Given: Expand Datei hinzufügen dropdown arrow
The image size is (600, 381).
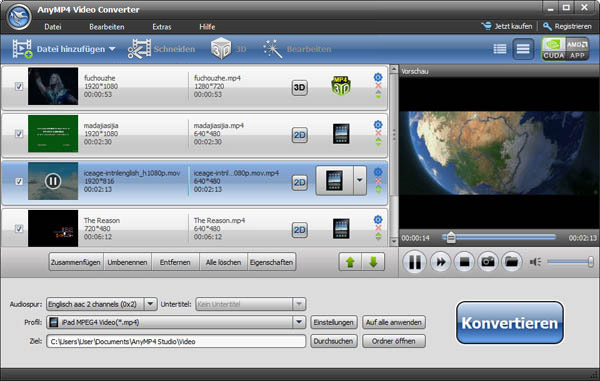Looking at the screenshot, I should tap(112, 49).
